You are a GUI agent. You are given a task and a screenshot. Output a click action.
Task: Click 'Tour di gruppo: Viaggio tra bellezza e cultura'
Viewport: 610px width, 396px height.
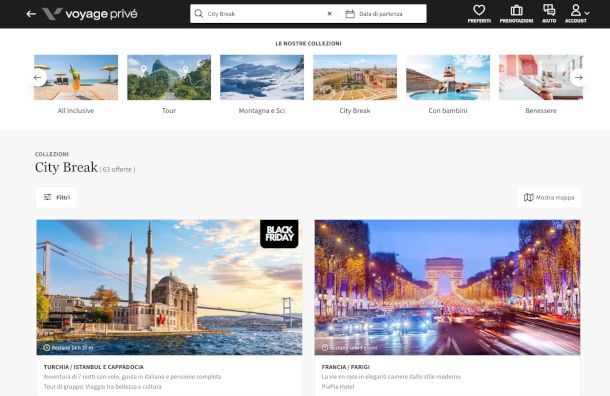pyautogui.click(x=102, y=387)
